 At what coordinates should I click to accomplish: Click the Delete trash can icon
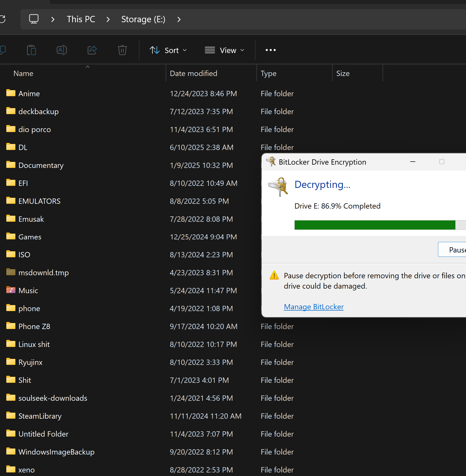tap(122, 50)
